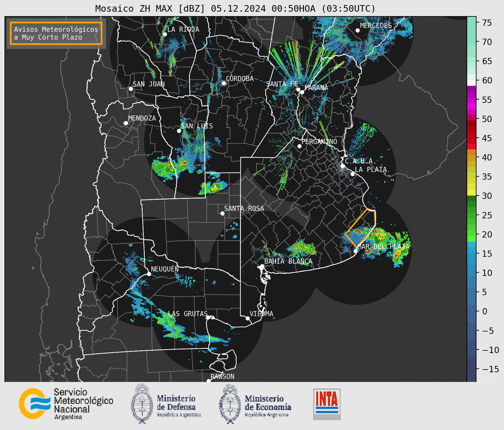Click the Avisos Meteorológicos a Muy Corto Plazo box
This screenshot has width=504, height=430.
[x=56, y=33]
